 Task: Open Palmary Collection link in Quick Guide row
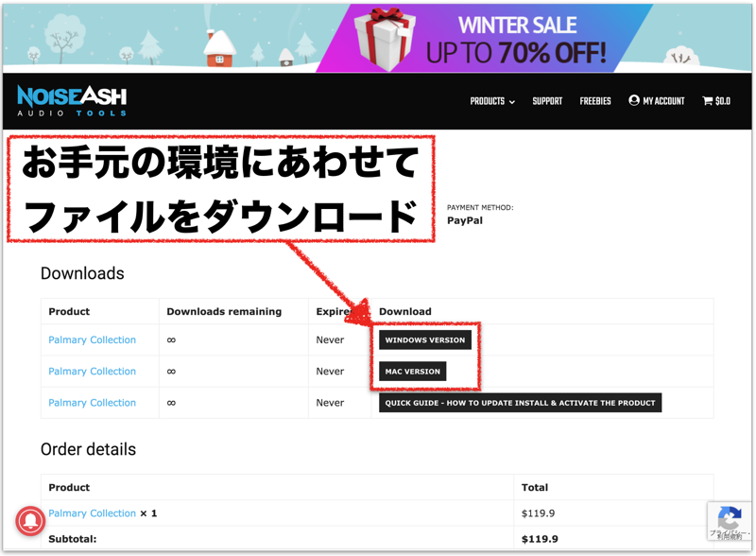click(92, 403)
